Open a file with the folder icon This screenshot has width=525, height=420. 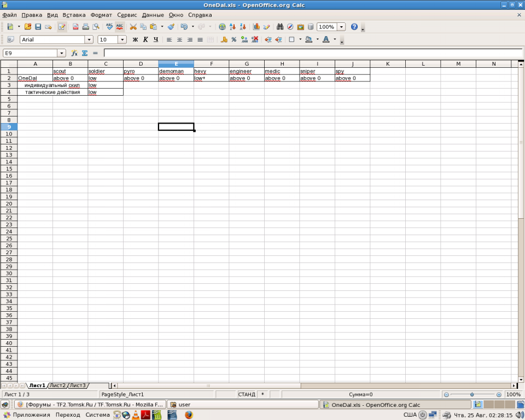tap(28, 27)
